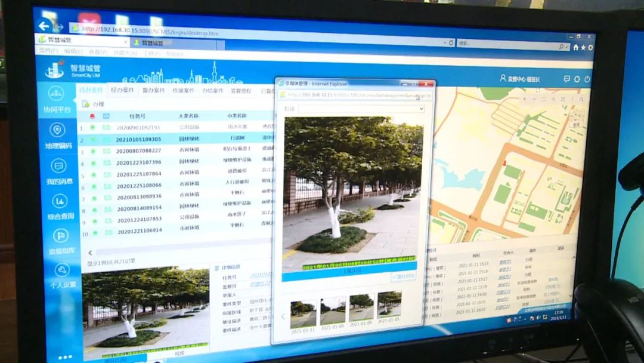The height and width of the screenshot is (363, 644).
Task: Click the map search magnifier tool
Action: pos(581,99)
